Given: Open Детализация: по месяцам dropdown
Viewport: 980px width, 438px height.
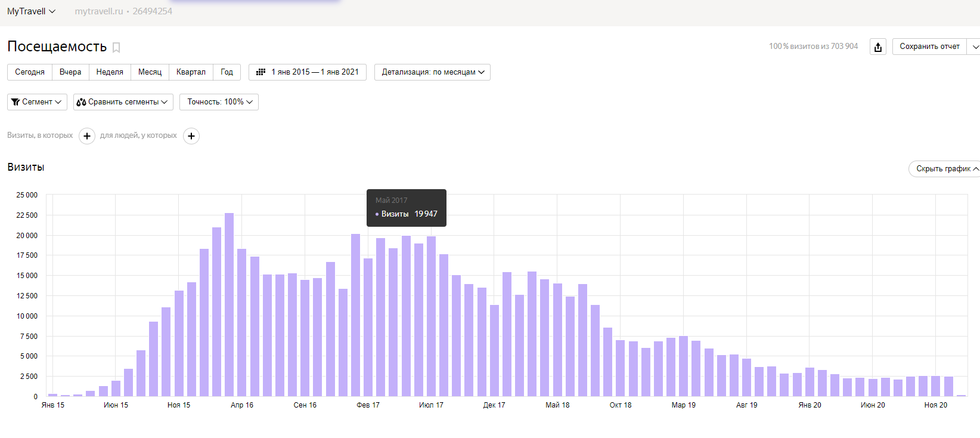Looking at the screenshot, I should click(x=432, y=72).
